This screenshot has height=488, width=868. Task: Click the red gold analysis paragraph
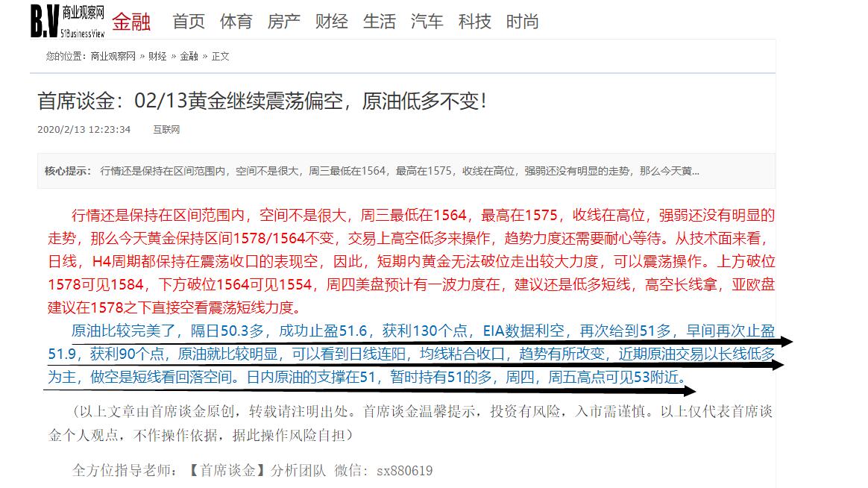411,261
